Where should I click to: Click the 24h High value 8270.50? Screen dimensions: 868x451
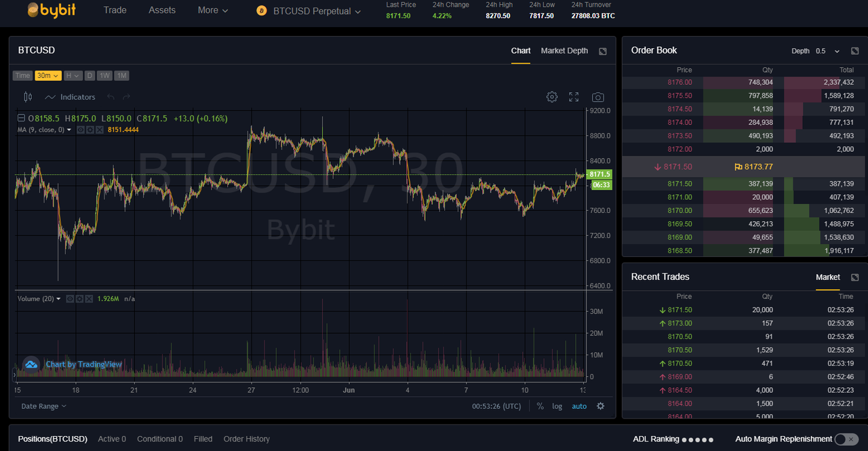point(498,16)
